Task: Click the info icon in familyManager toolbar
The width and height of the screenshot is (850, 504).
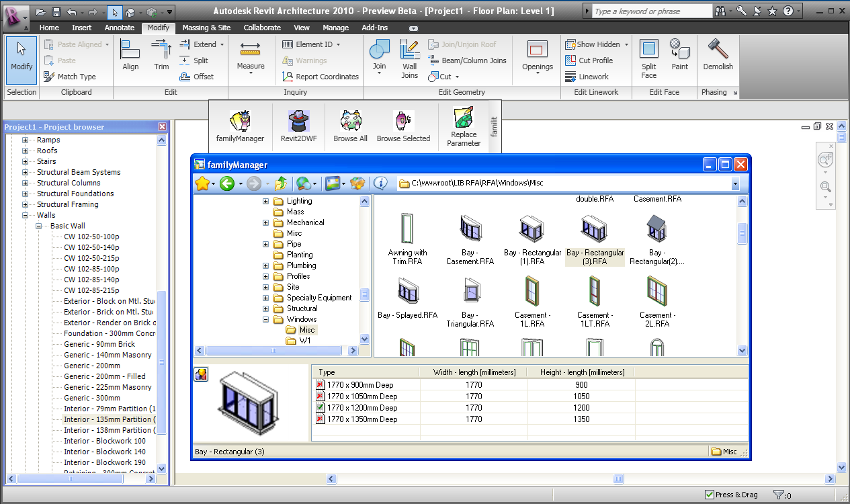Action: (380, 183)
